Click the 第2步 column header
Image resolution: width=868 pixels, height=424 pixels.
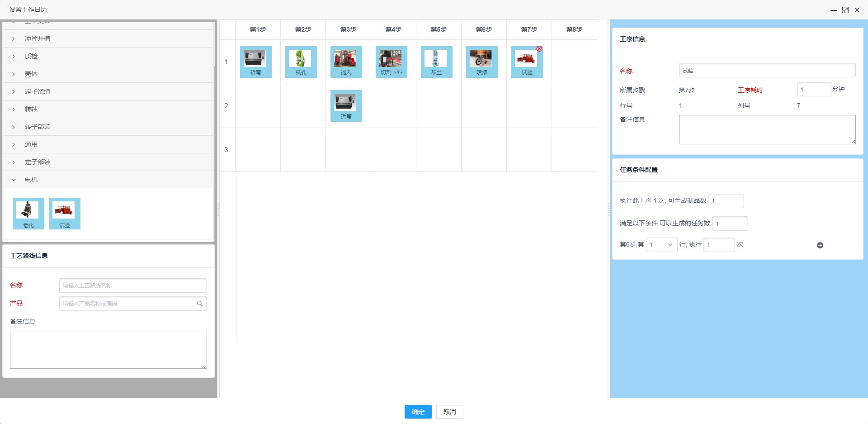pyautogui.click(x=303, y=29)
